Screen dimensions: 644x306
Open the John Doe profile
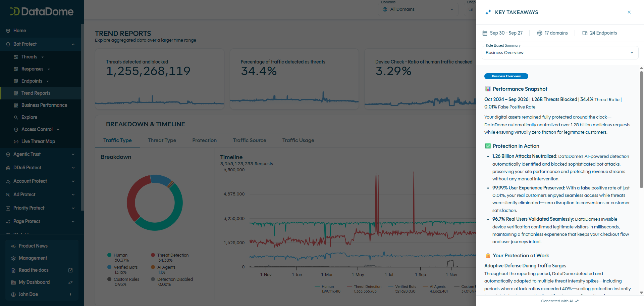tap(28, 295)
